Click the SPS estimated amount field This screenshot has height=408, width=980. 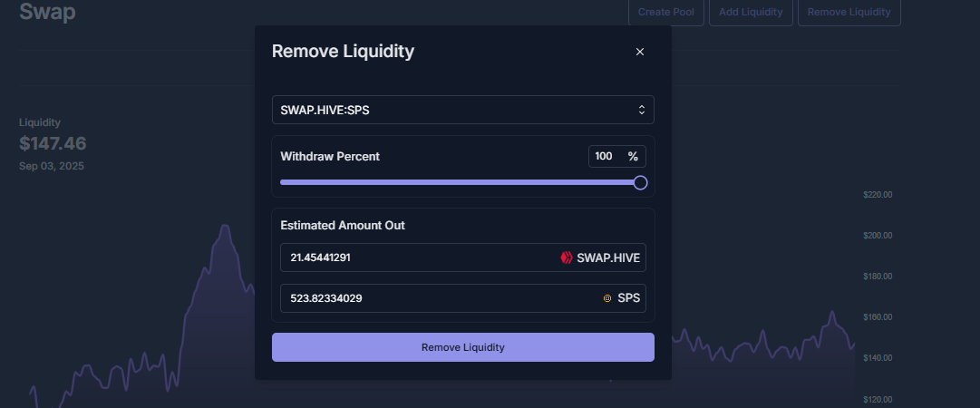point(462,298)
